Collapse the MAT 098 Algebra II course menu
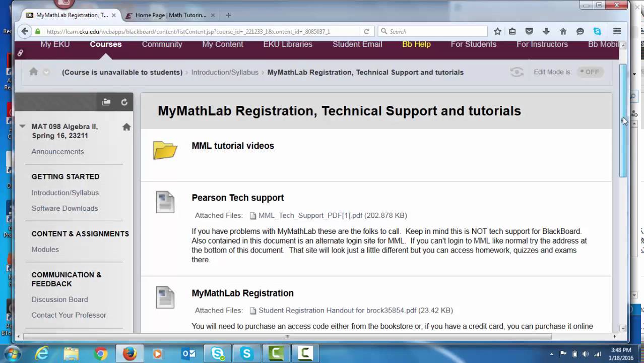 click(x=22, y=127)
